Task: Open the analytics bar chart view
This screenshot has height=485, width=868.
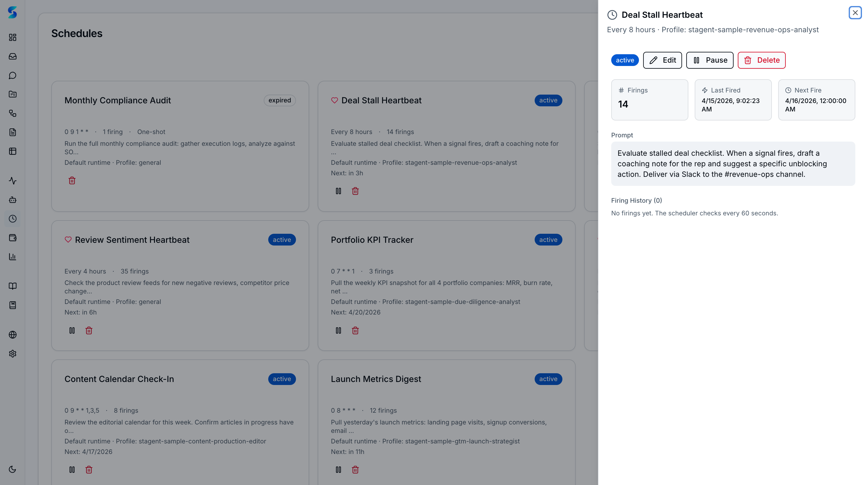Action: (12, 257)
